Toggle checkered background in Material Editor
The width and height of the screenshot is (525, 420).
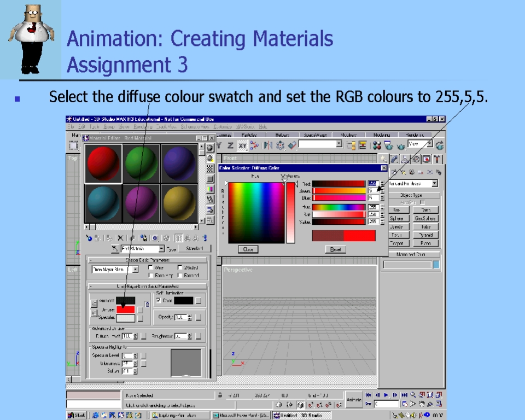210,168
